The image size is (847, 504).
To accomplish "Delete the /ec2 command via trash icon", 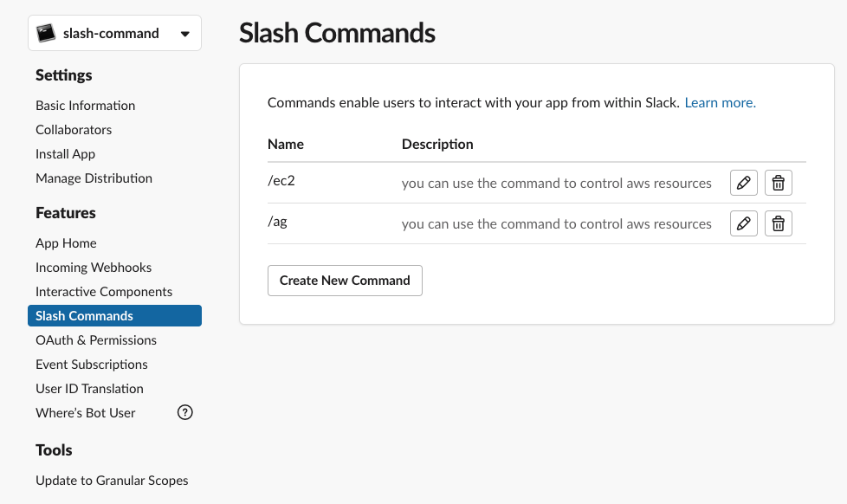I will pos(779,183).
